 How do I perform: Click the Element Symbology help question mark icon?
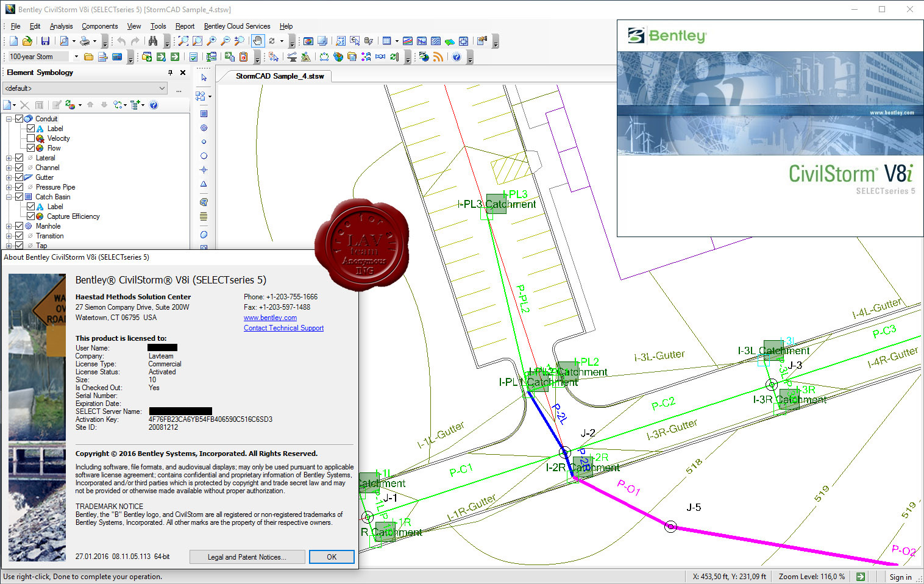coord(154,105)
